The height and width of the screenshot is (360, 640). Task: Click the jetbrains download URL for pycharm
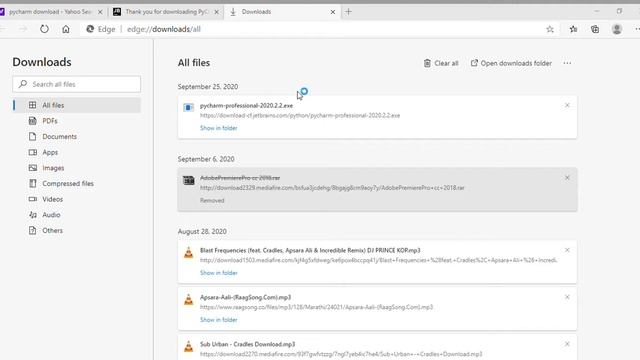tap(300, 116)
